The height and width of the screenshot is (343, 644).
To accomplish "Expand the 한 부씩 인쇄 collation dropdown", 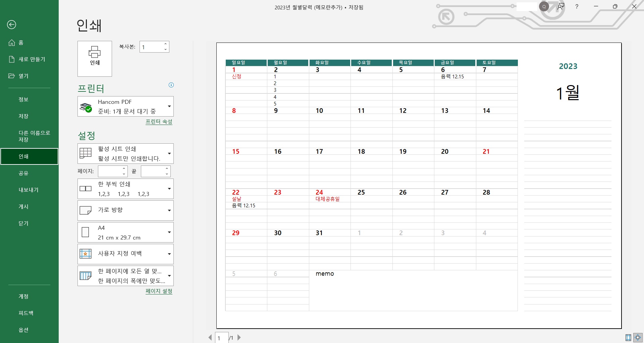I will point(125,189).
